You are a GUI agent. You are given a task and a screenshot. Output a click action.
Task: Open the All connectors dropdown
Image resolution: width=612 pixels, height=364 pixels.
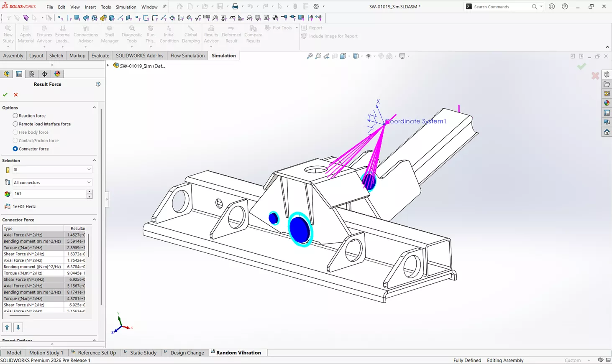click(x=89, y=182)
